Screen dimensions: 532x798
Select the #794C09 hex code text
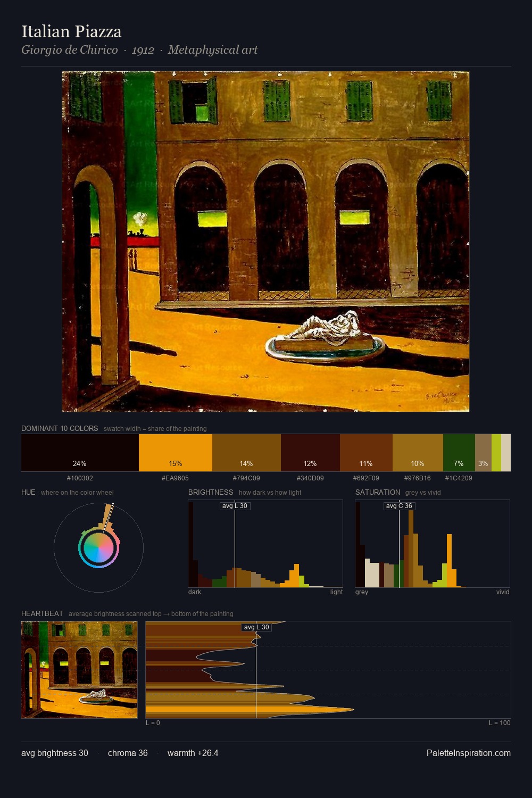(246, 478)
